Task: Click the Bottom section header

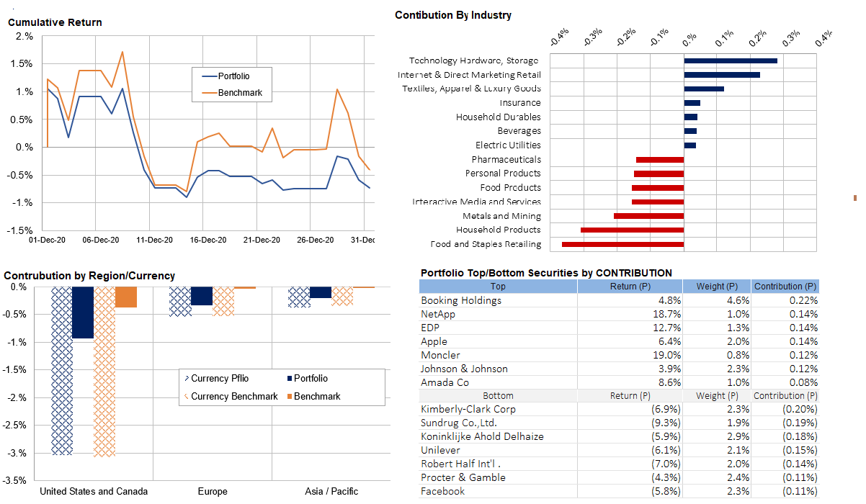Action: 499,395
